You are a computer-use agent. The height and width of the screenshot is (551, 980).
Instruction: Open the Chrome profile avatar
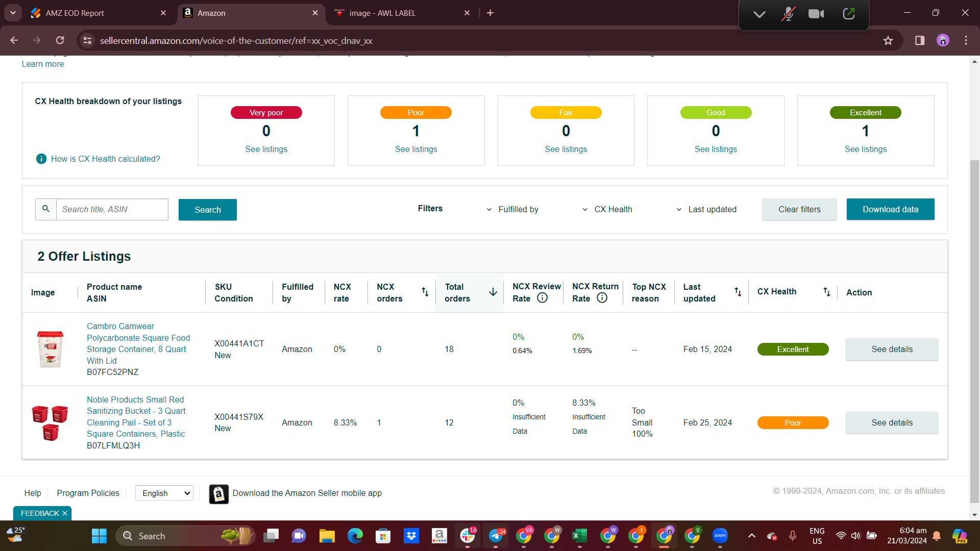[x=943, y=40]
